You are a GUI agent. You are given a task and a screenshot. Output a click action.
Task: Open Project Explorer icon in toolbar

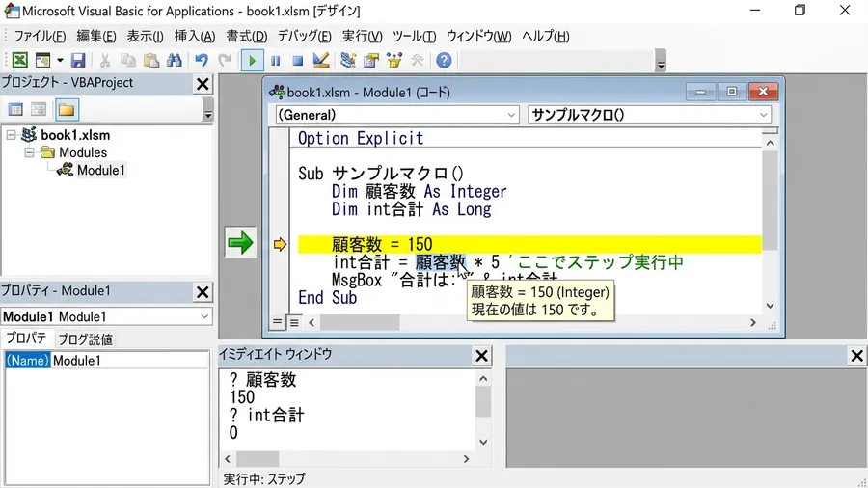pos(348,60)
